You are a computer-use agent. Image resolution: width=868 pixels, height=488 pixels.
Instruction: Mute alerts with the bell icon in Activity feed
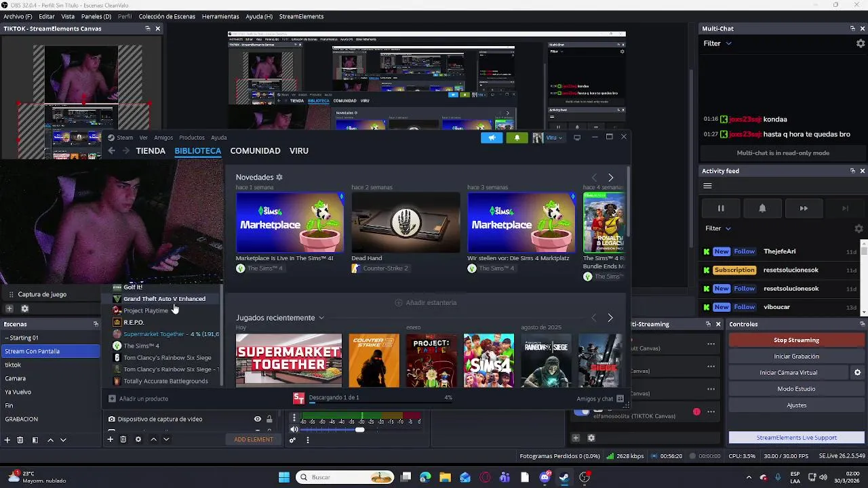click(x=762, y=208)
